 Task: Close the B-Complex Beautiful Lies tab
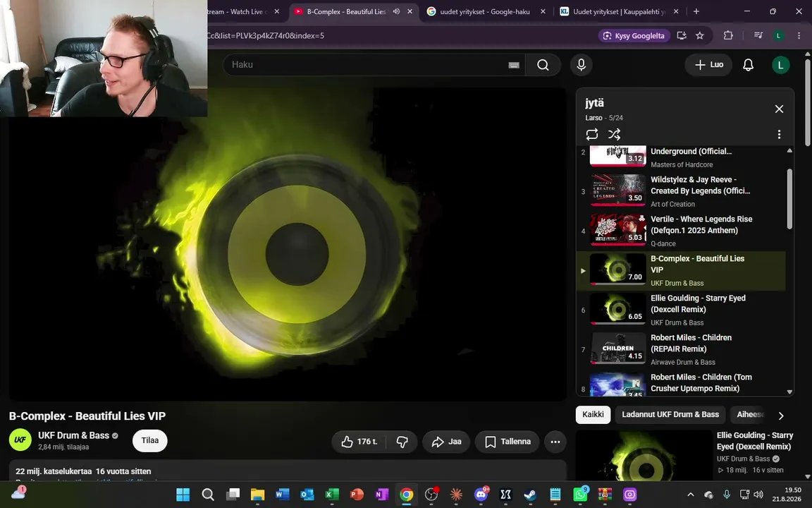click(x=410, y=11)
